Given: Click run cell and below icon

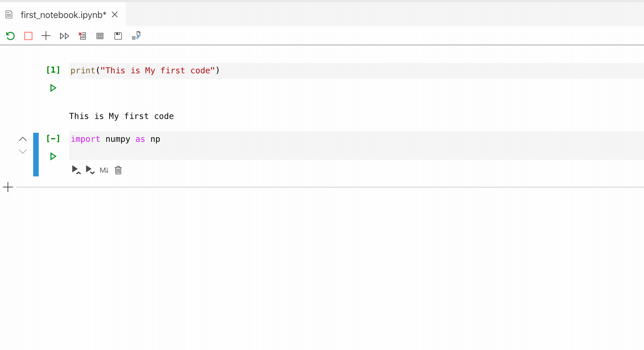Looking at the screenshot, I should click(x=90, y=170).
